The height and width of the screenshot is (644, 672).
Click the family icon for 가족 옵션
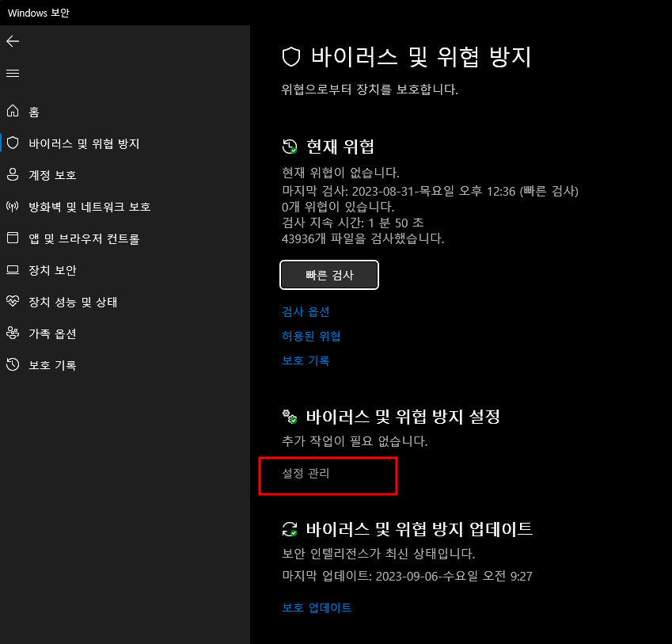pos(13,333)
